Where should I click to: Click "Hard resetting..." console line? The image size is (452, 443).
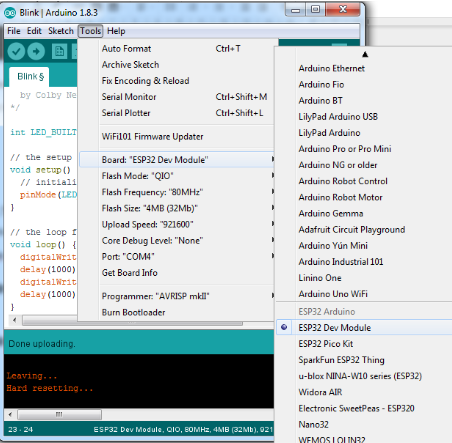click(49, 388)
